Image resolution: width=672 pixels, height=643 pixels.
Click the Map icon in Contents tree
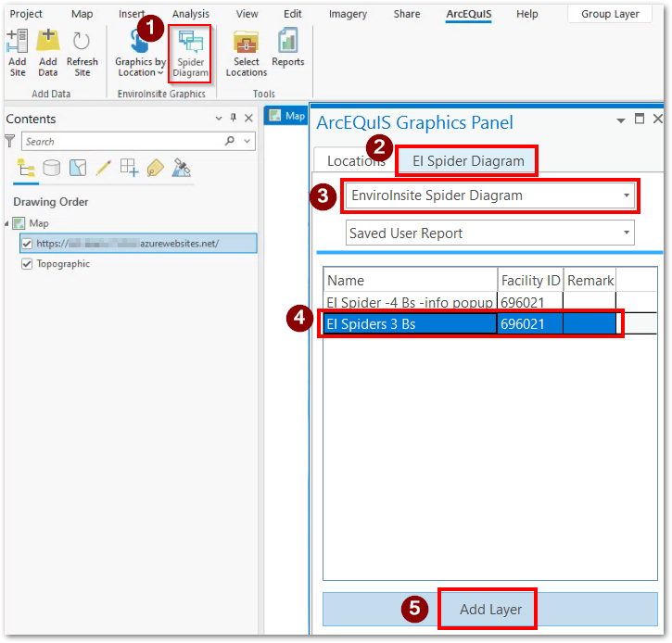(x=19, y=223)
